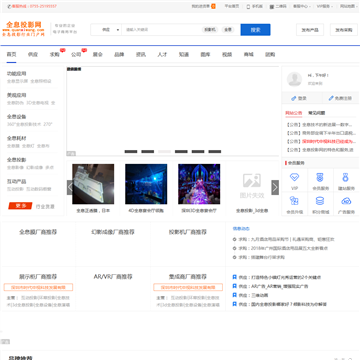Click the red 更多 button in sidebar
The image size is (360, 360).
point(20,206)
